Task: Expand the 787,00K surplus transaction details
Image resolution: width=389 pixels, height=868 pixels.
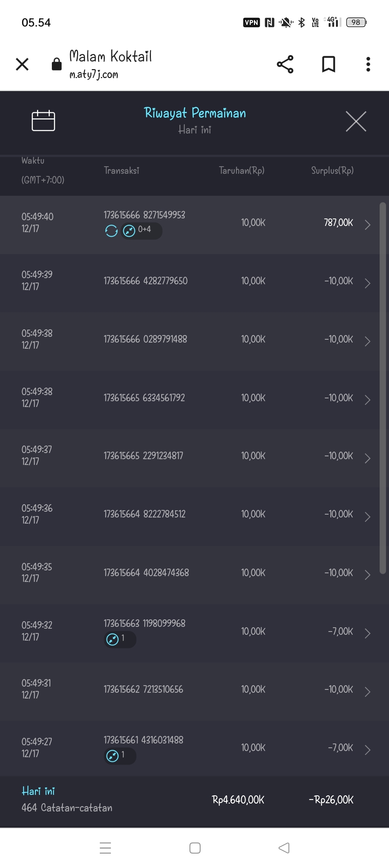Action: 367,225
